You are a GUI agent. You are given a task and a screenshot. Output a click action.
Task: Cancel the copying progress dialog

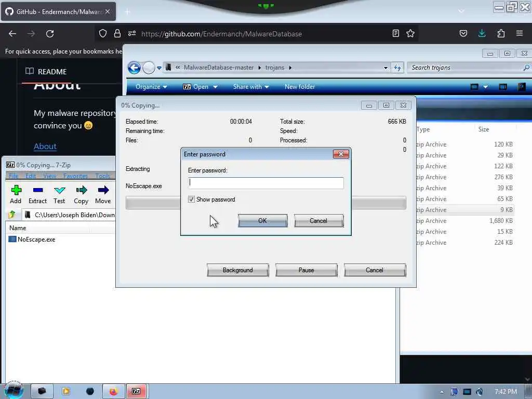375,270
